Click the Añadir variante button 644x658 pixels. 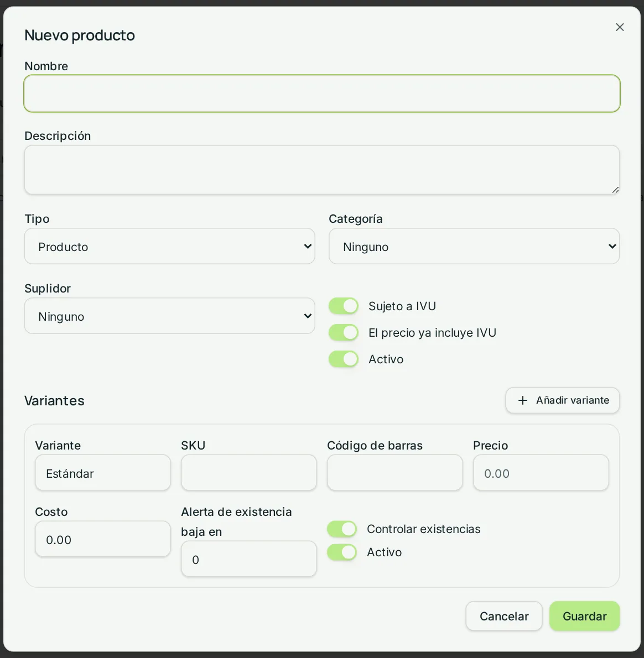coord(563,400)
